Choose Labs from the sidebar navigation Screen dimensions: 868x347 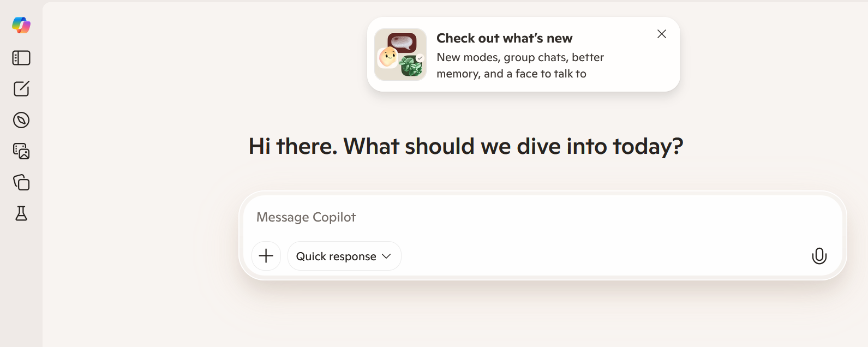tap(21, 213)
